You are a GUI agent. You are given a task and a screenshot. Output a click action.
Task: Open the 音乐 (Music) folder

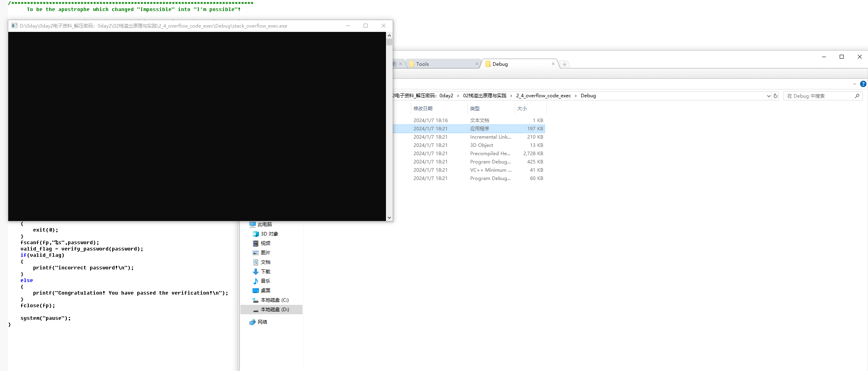tap(265, 281)
